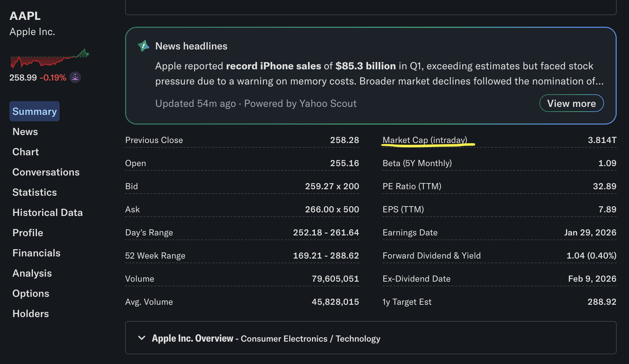The width and height of the screenshot is (629, 364).
Task: Click 52 Week Range value 169.21 - 288.62
Action: pos(326,256)
